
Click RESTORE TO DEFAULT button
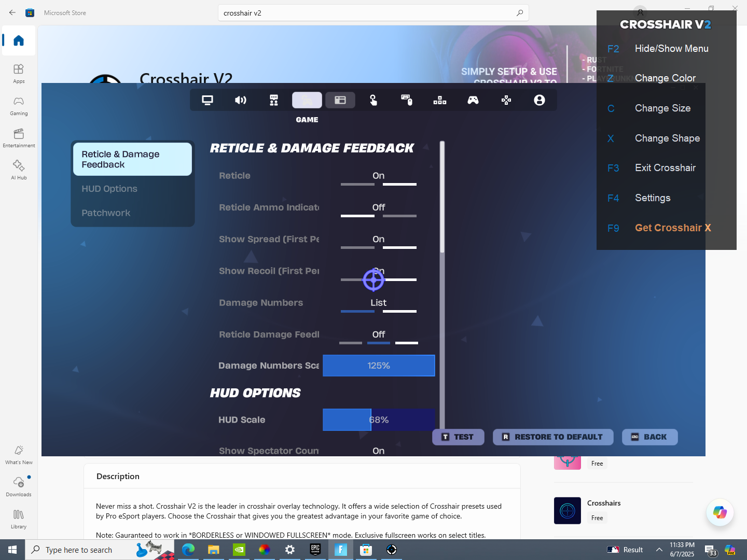553,437
